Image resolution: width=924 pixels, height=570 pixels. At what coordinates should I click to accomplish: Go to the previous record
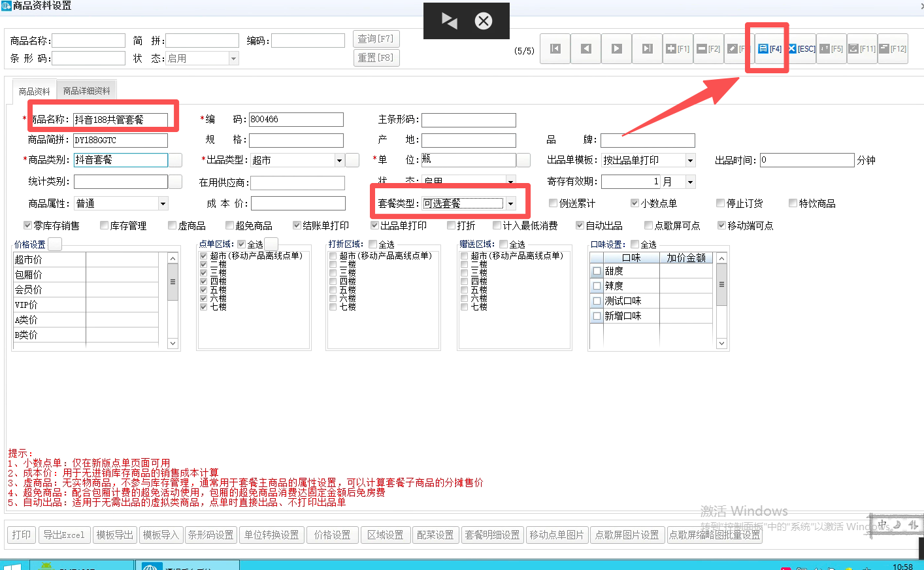pyautogui.click(x=586, y=49)
